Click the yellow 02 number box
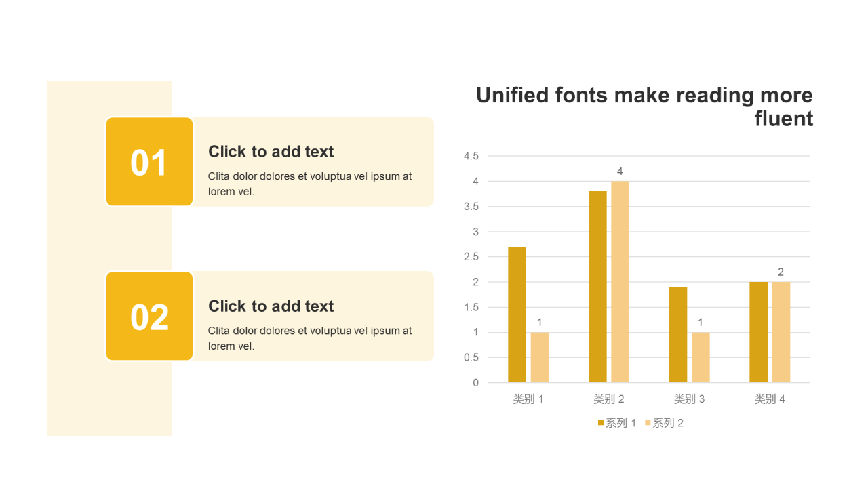The height and width of the screenshot is (488, 868). [149, 317]
